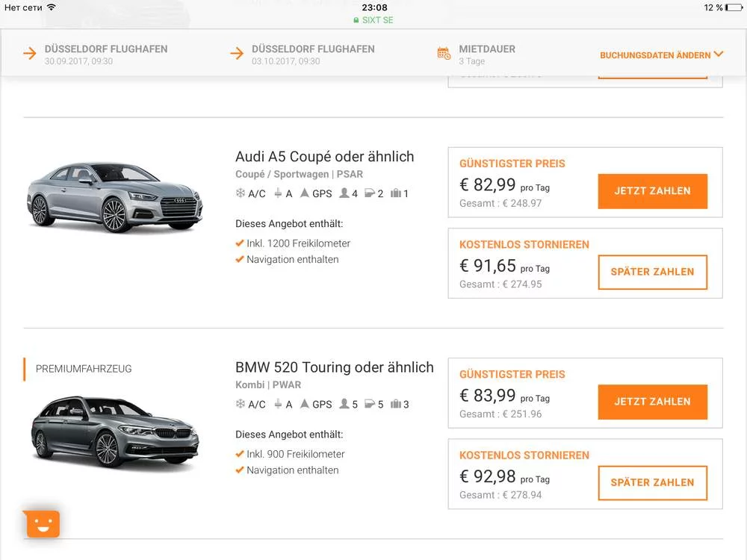Screen dimensions: 747x560
Task: Click the A/C snowflake icon for Audi A5
Action: point(241,193)
